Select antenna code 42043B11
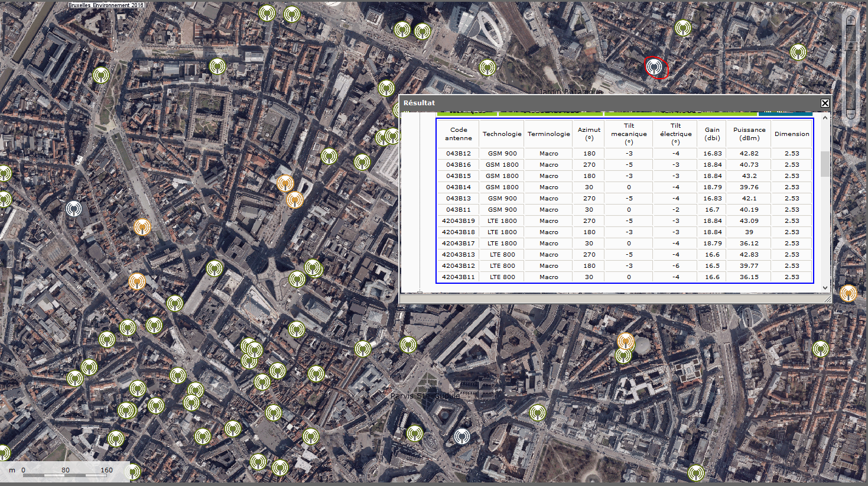Screen dimensions: 868x486 [459, 277]
